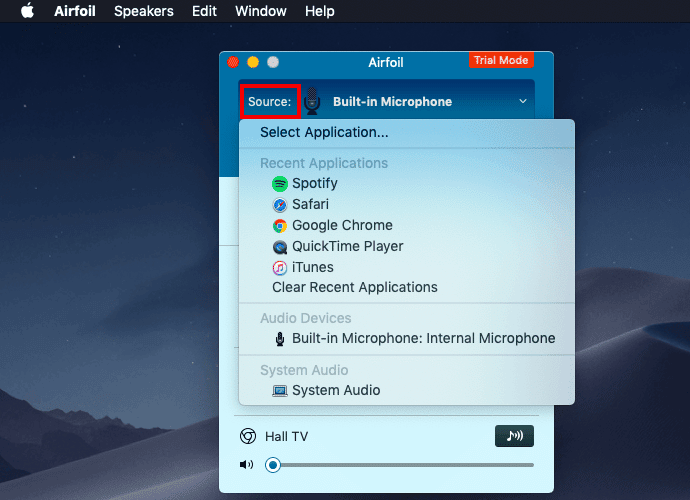Click the laptop icon beside System Audio
This screenshot has height=500, width=690.
(x=279, y=391)
